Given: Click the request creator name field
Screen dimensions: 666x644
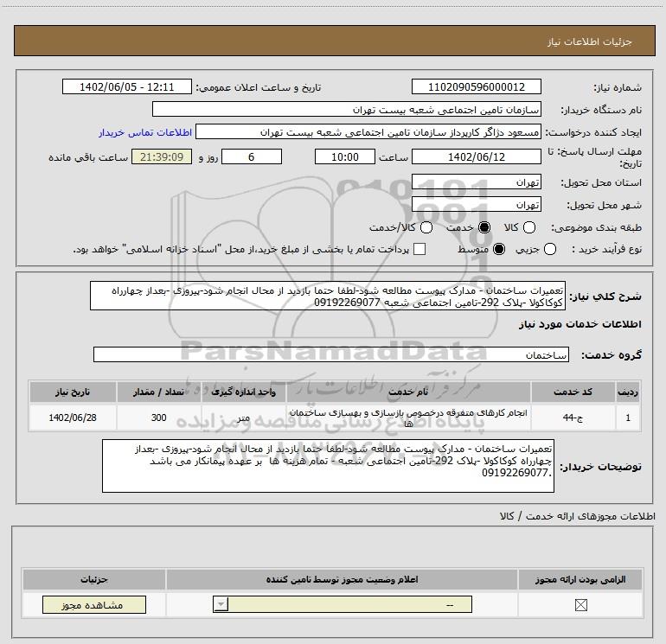Looking at the screenshot, I should (x=368, y=132).
